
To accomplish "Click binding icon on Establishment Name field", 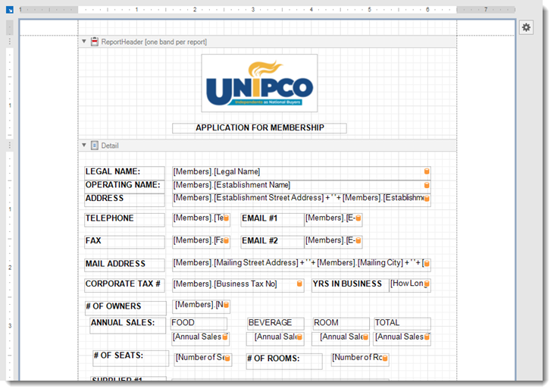I will [427, 186].
